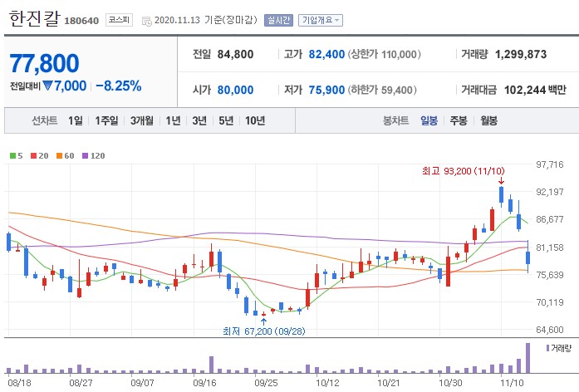Click the tallest volume bar at chart end

pos(527,358)
